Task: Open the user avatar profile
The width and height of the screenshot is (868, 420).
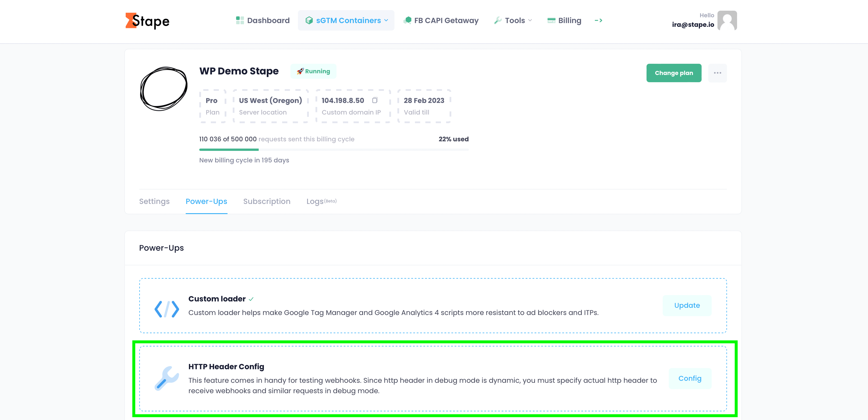Action: coord(727,20)
